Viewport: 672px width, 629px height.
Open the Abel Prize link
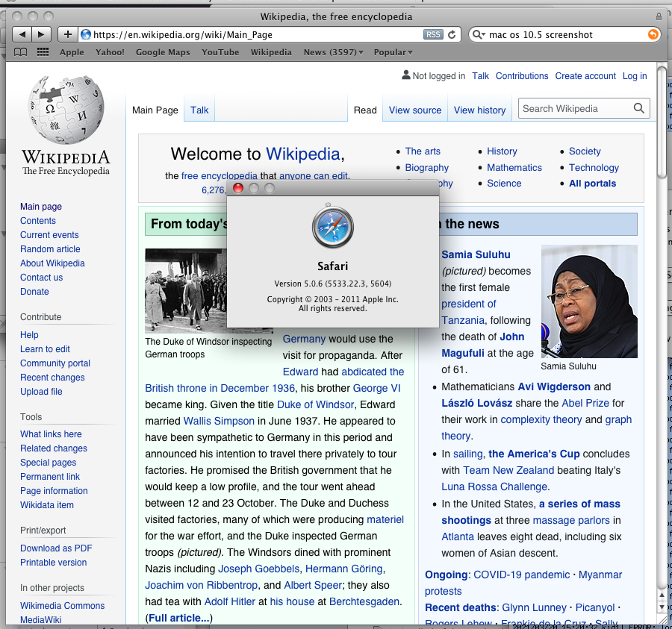tap(585, 403)
